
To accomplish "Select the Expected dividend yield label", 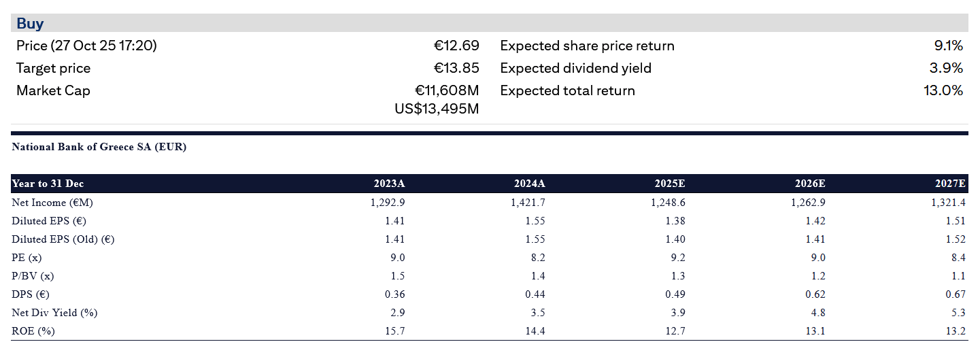I will click(575, 69).
